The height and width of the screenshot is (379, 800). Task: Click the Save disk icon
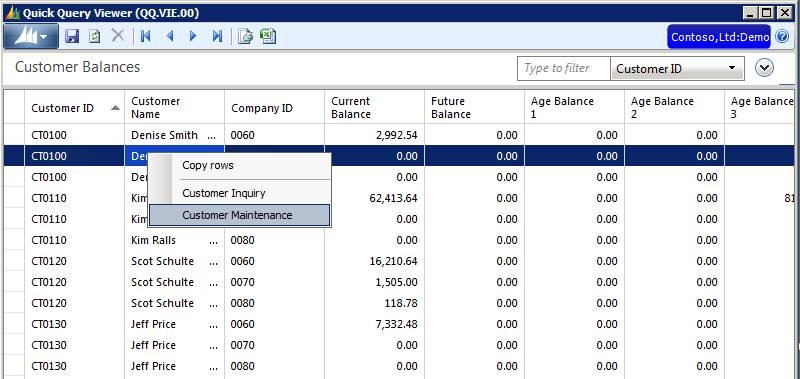[x=72, y=36]
